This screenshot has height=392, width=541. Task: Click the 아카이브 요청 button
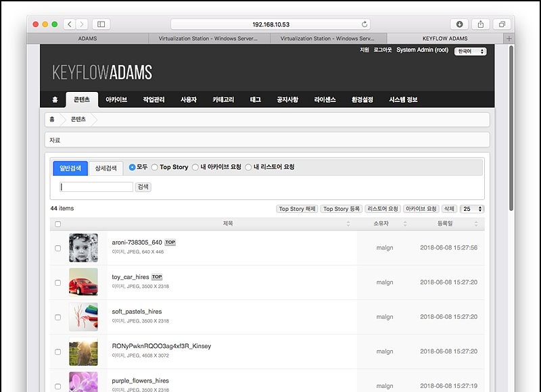pyautogui.click(x=421, y=209)
